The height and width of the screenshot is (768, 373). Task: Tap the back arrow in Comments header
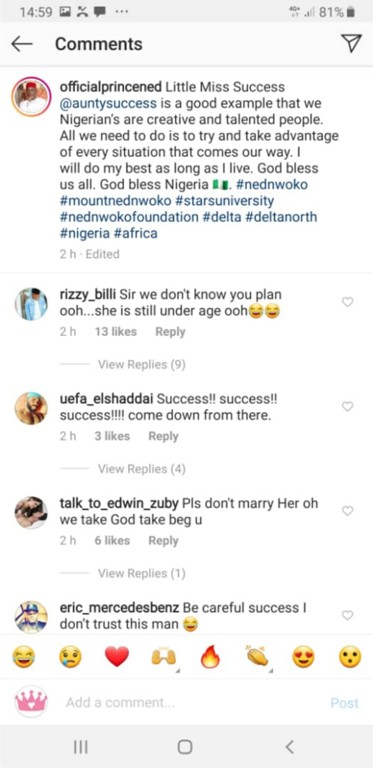pos(22,44)
